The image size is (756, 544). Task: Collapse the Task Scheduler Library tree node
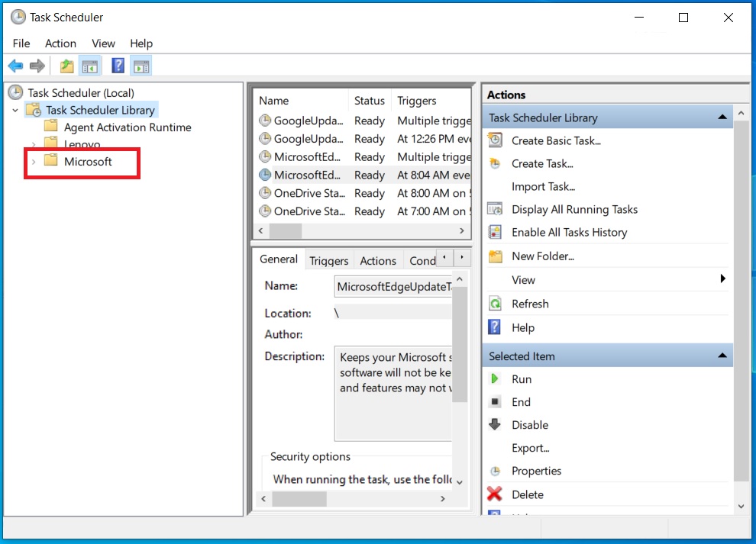coord(15,111)
